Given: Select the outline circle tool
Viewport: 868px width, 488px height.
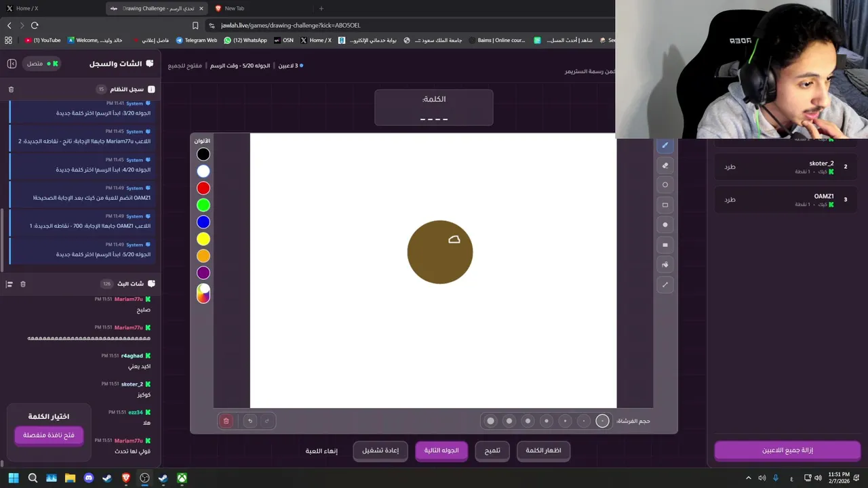Looking at the screenshot, I should pos(665,185).
